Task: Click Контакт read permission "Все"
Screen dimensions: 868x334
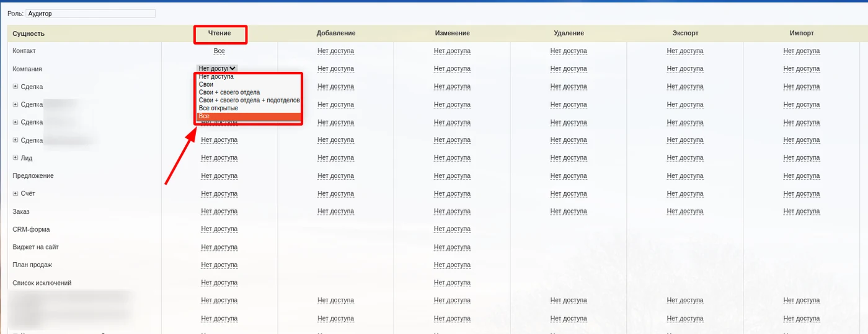Action: [219, 51]
